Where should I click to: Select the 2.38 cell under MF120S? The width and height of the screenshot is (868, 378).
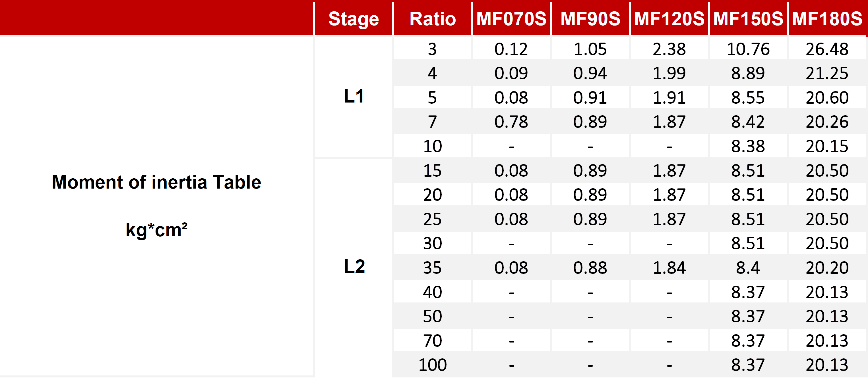coord(669,49)
